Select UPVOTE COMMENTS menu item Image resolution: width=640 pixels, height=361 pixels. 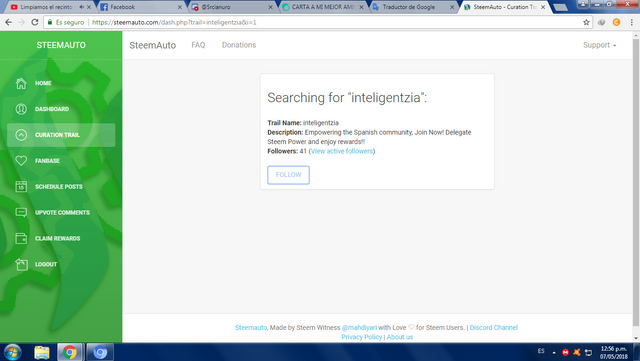[x=62, y=212]
